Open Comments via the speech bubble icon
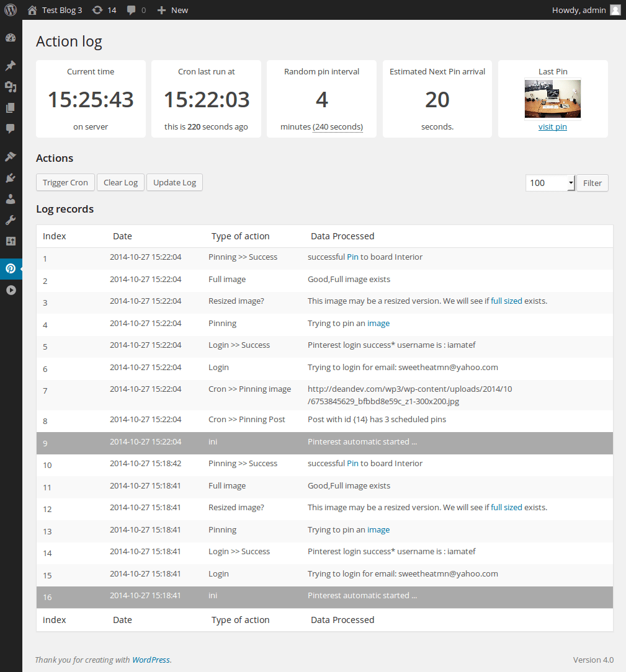626x672 pixels. (11, 128)
